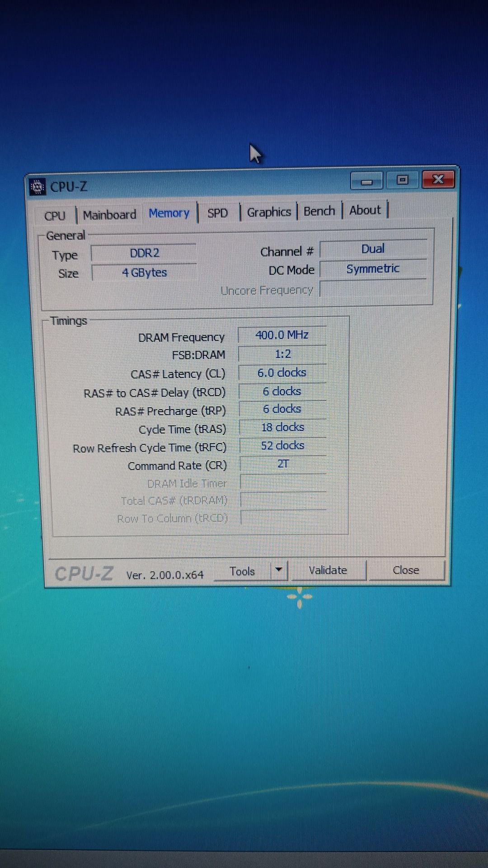Click the 400.0 MHz DRAM Frequency value
The width and height of the screenshot is (488, 868).
pos(282,335)
